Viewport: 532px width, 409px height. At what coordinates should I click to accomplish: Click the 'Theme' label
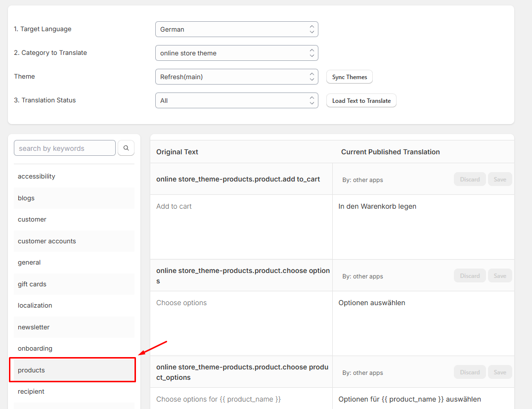tap(24, 76)
